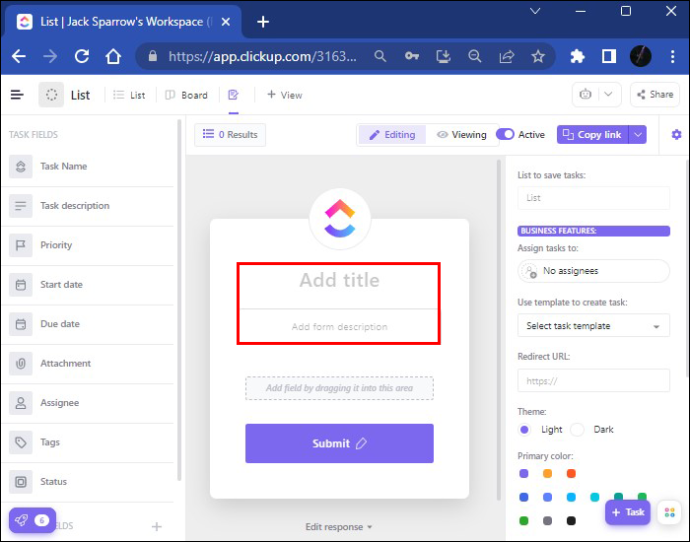Choose the red-orange primary color swatch
Screen dimensions: 690x542
point(571,474)
